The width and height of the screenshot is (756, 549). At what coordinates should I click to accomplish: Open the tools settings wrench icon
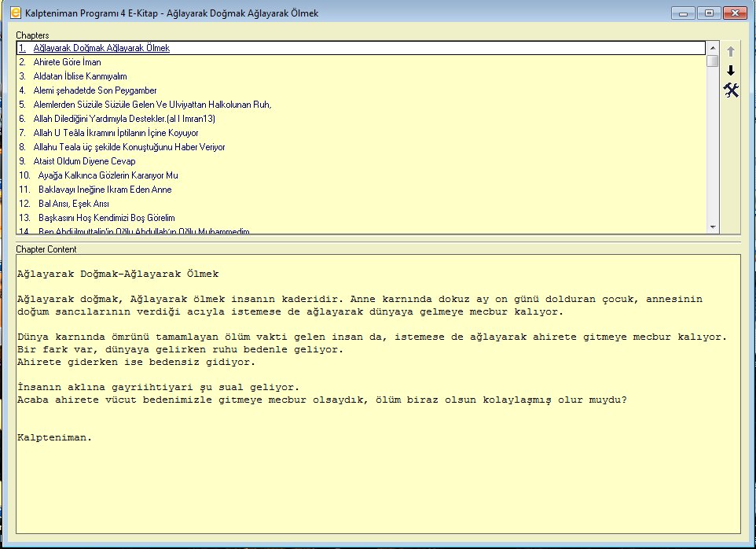coord(731,90)
